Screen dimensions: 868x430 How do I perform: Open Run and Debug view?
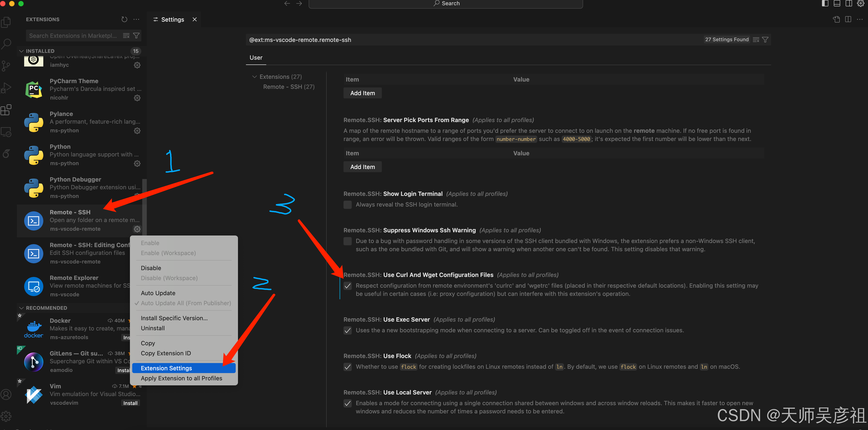point(6,88)
